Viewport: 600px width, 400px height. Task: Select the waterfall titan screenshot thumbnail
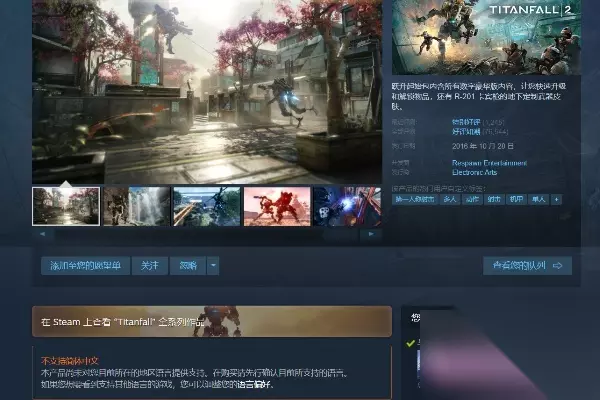[x=137, y=206]
